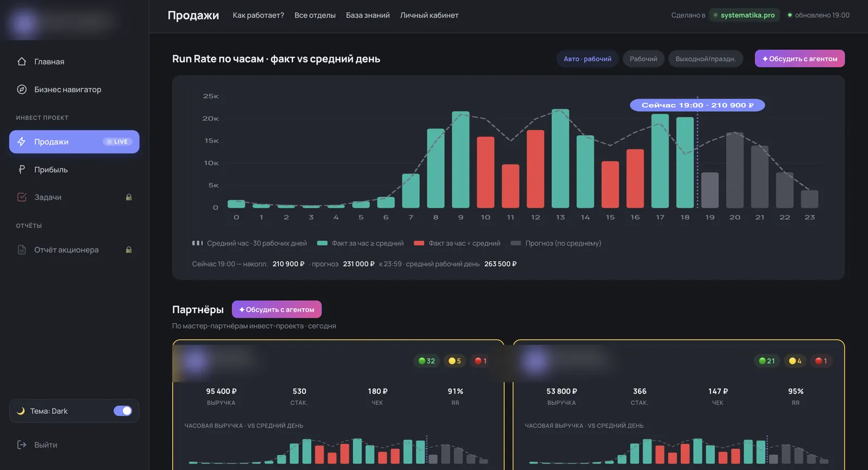Viewport: 868px width, 470px height.
Task: Click the yellow 4 status badge
Action: [x=795, y=361]
